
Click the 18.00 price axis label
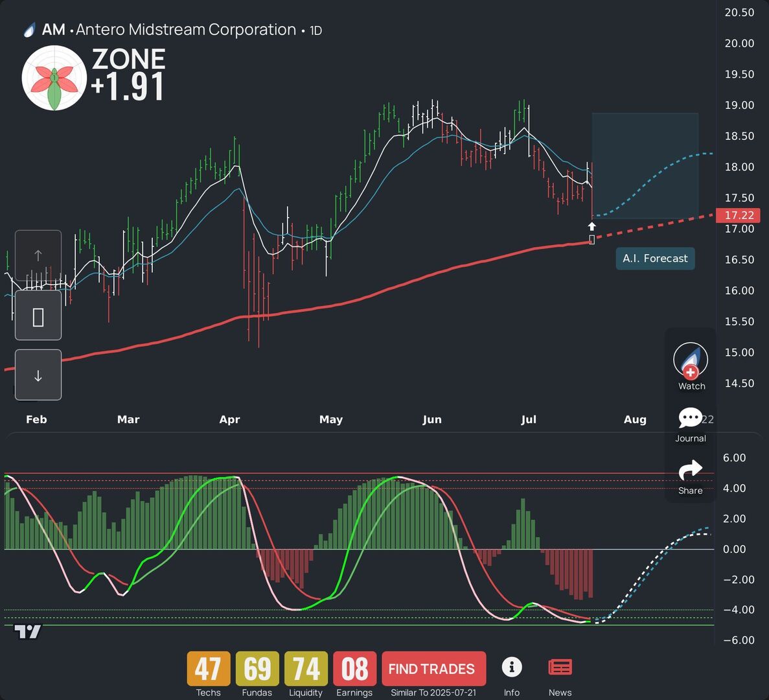click(740, 167)
